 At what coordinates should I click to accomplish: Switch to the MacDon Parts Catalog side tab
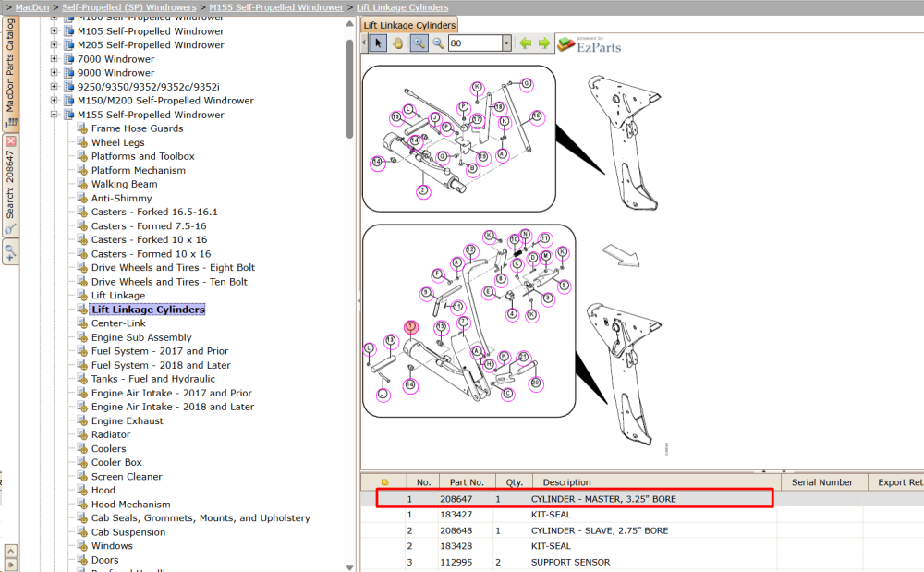pyautogui.click(x=10, y=74)
